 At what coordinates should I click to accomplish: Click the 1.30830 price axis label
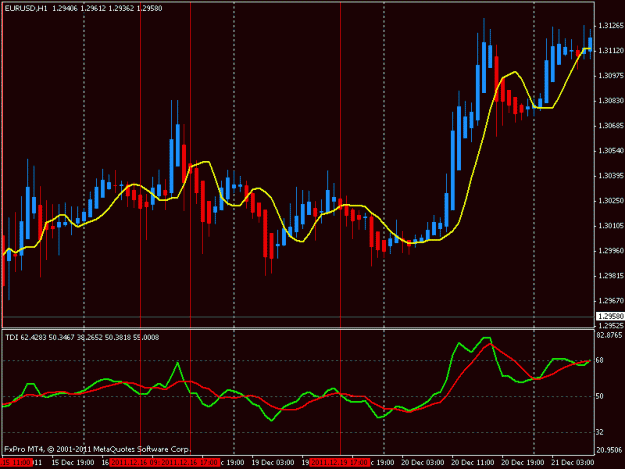(x=610, y=101)
